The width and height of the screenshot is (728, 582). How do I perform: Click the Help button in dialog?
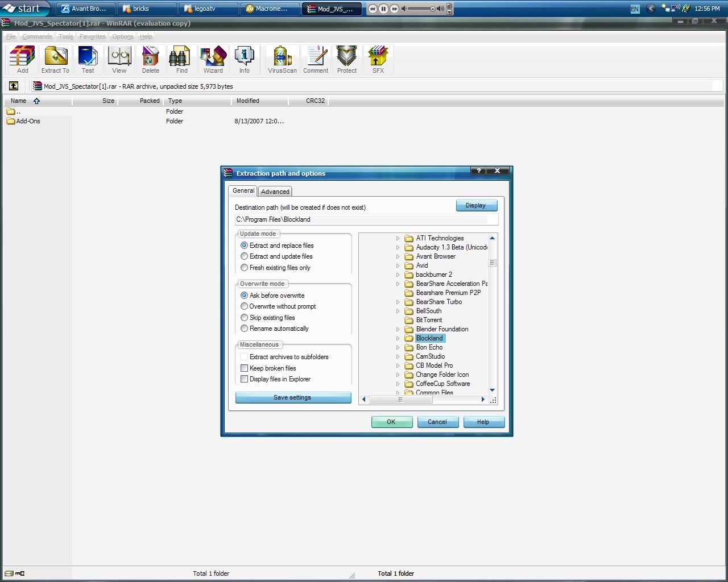point(483,422)
